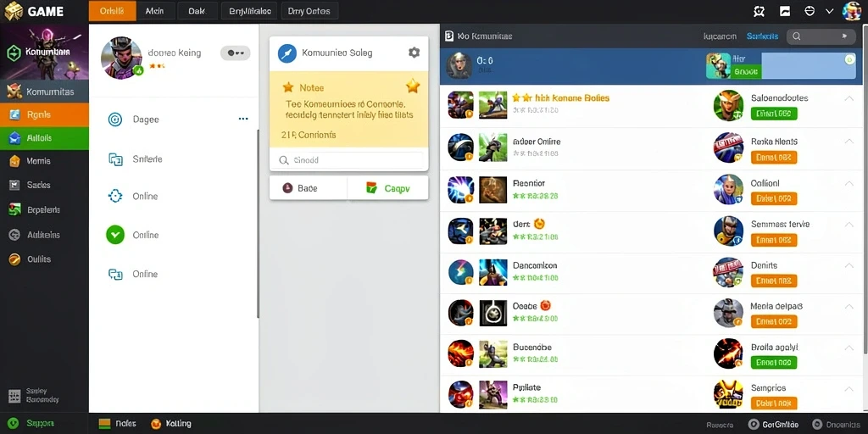Click the Sinodd search field
The width and height of the screenshot is (868, 434).
[x=348, y=160]
